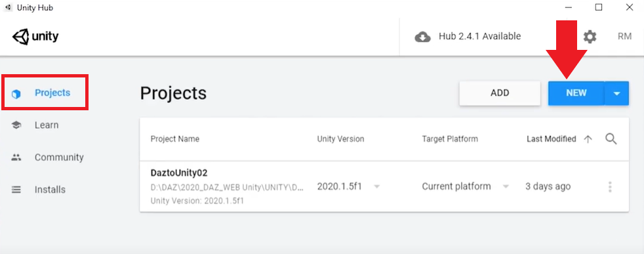Click the Community people icon
This screenshot has height=254, width=644.
pyautogui.click(x=16, y=157)
